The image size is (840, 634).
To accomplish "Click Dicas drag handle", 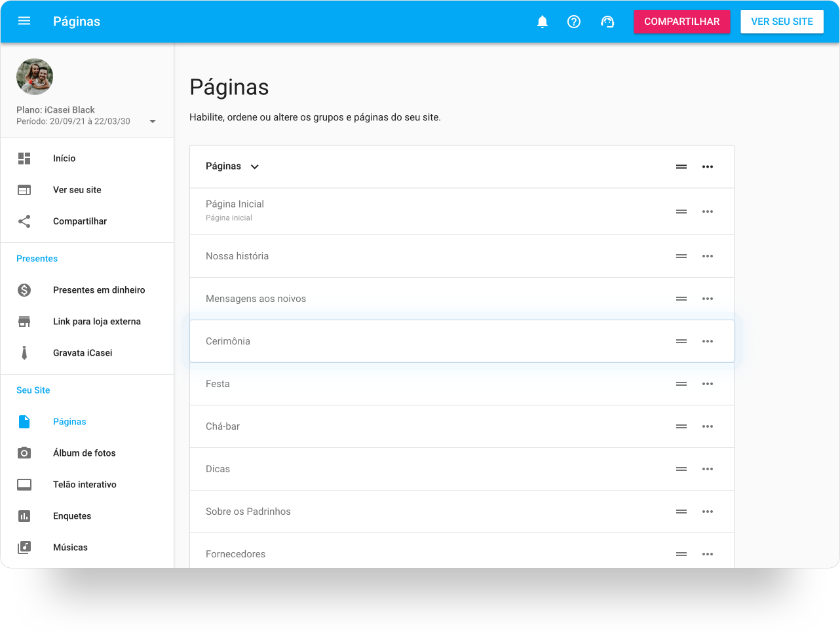I will [x=681, y=469].
